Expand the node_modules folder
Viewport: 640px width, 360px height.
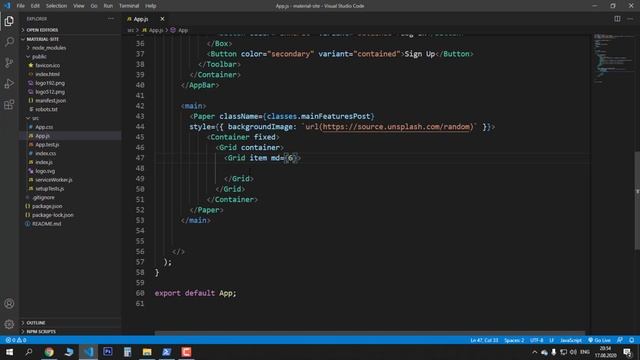pos(49,48)
